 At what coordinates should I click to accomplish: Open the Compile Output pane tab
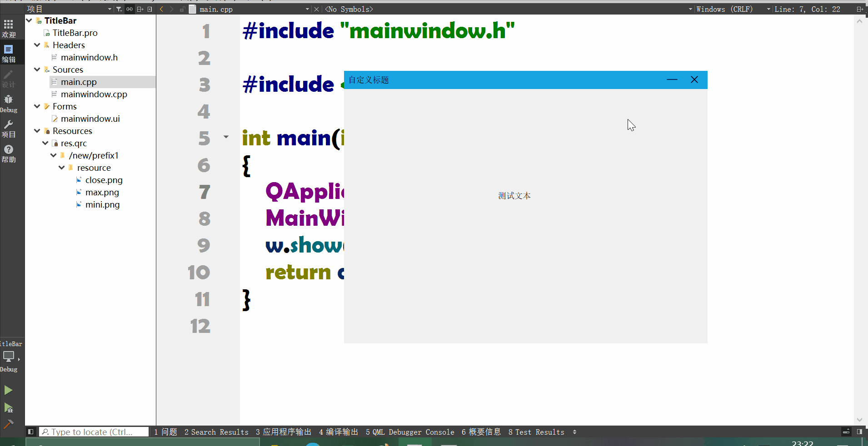coord(339,432)
